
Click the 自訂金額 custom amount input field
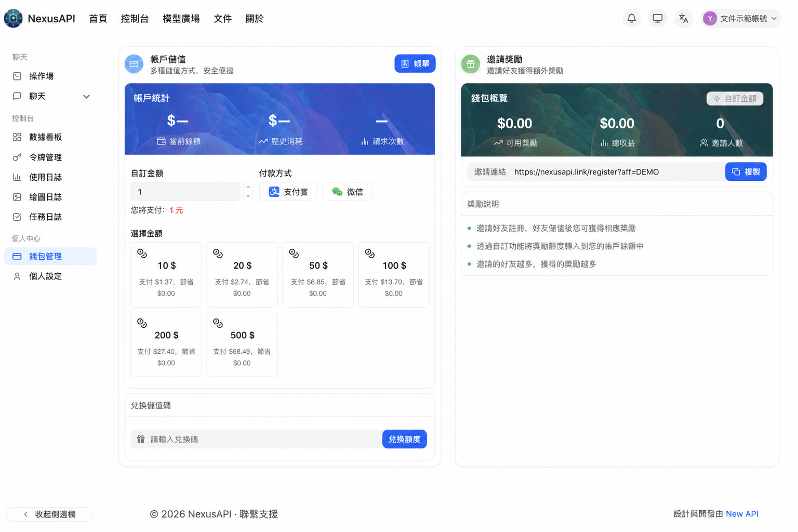point(185,192)
